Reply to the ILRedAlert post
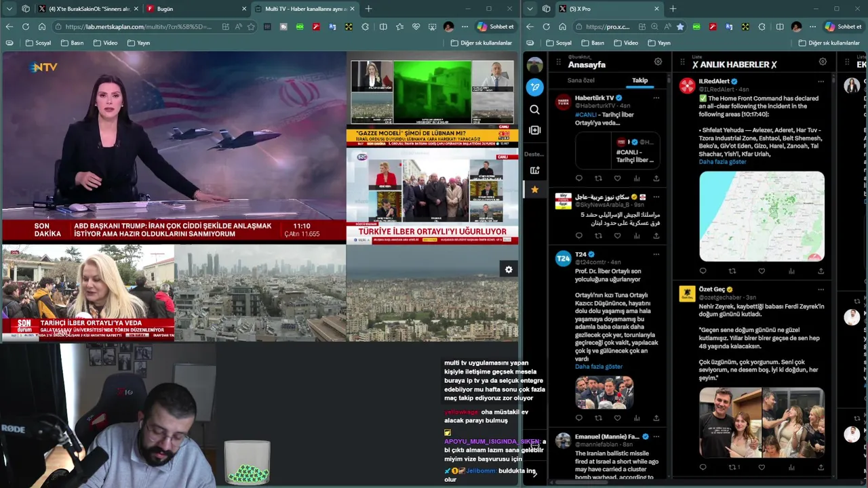Viewport: 868px width, 488px height. pos(703,271)
